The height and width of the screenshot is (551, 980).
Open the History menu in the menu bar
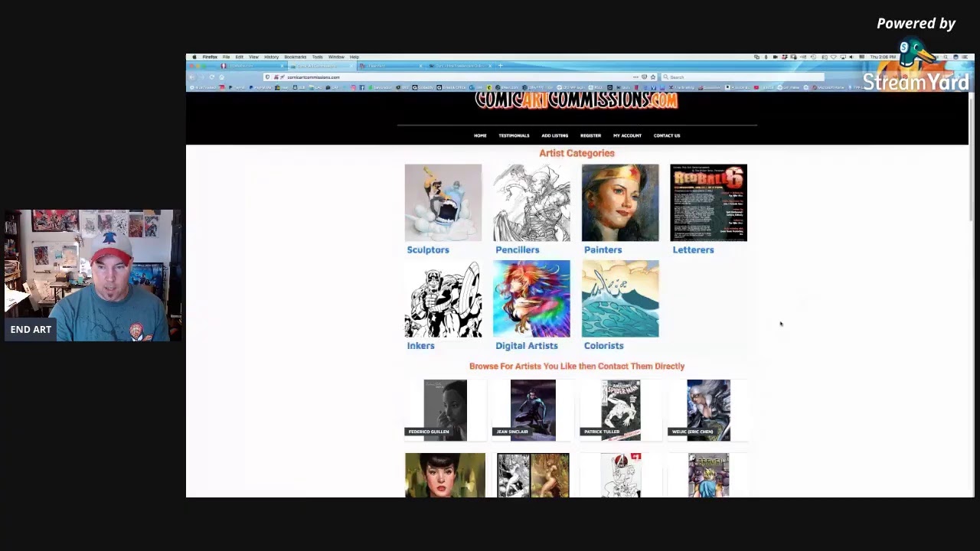[271, 57]
